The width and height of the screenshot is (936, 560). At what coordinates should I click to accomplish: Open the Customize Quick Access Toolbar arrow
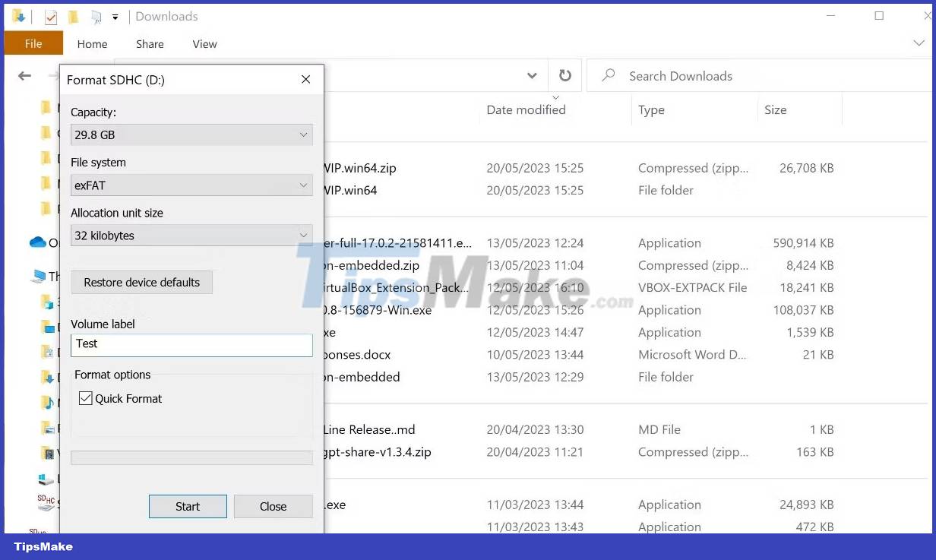pyautogui.click(x=115, y=17)
